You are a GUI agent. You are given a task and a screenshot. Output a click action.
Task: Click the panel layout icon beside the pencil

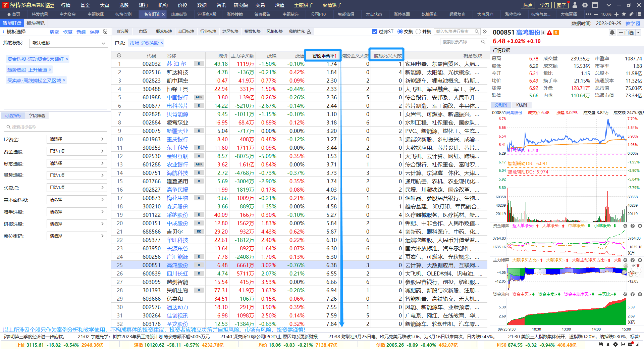[638, 14]
